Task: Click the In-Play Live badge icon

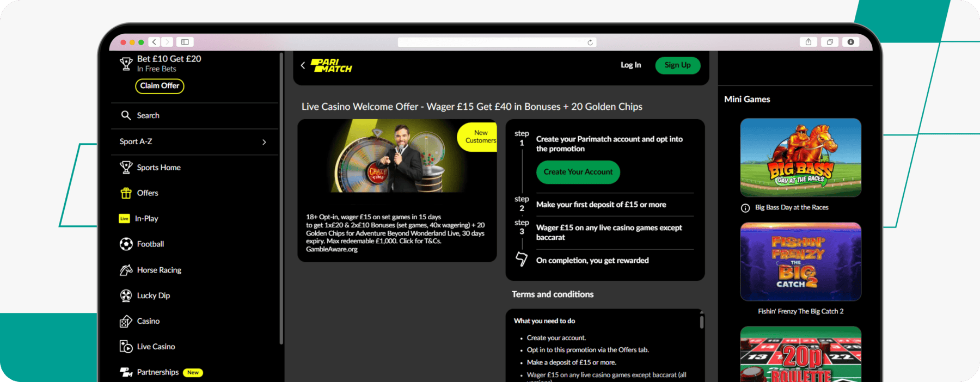Action: coord(124,219)
